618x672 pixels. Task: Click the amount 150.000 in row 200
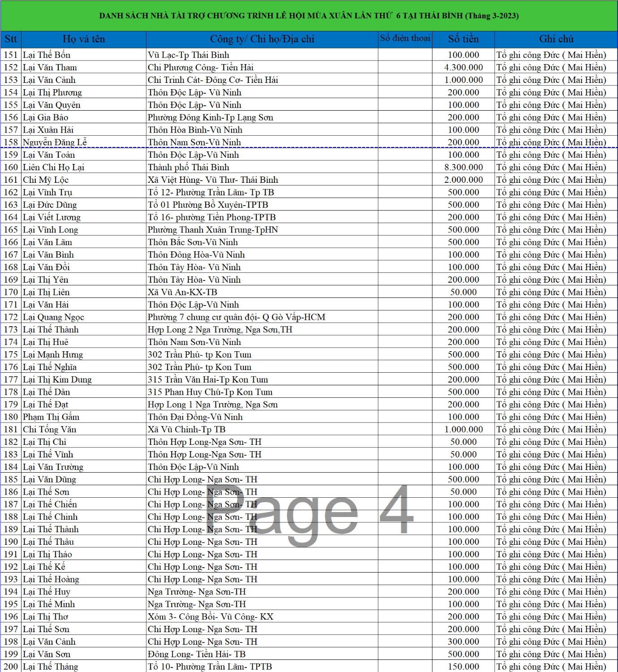point(463,667)
